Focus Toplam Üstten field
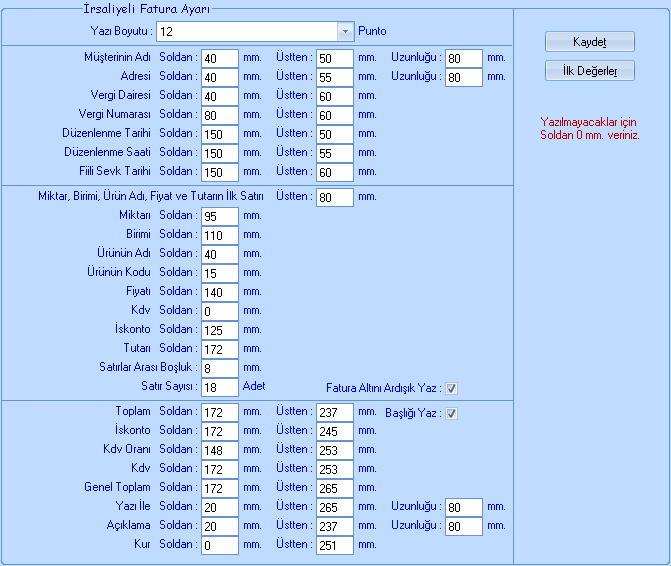Screen dimensions: 671x566 click(335, 412)
